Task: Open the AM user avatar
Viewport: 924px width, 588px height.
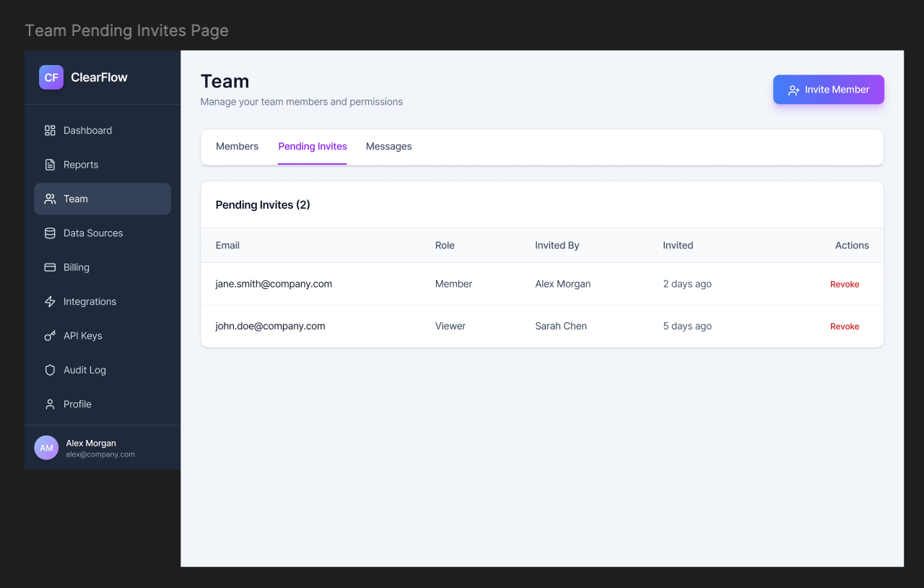Action: pyautogui.click(x=46, y=448)
